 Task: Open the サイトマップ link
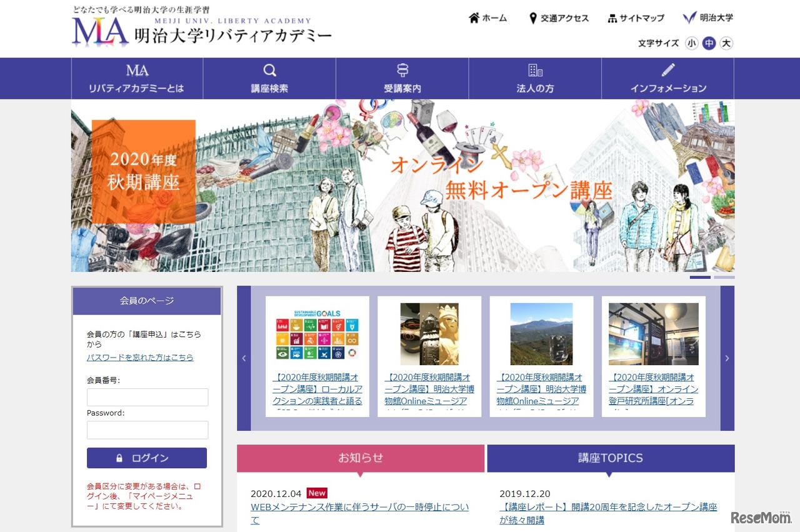636,18
